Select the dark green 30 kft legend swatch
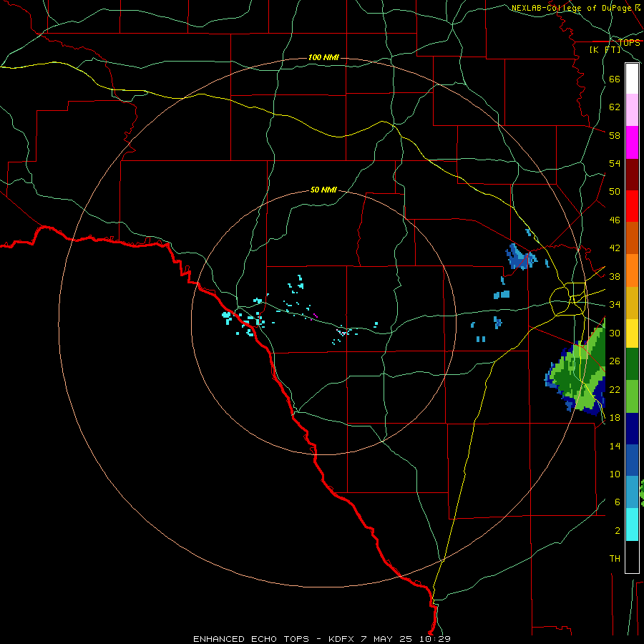This screenshot has width=644, height=644. [x=632, y=364]
